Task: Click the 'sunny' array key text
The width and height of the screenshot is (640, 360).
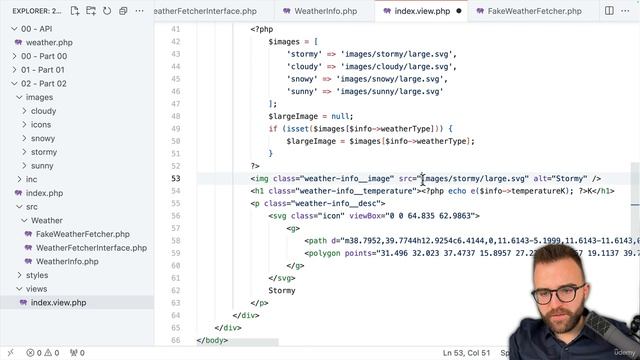Action: click(302, 91)
